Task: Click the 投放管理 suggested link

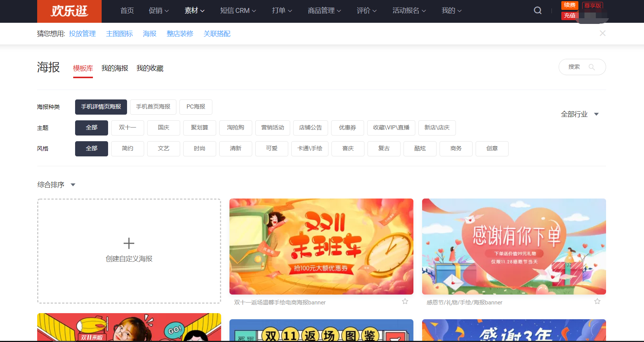Action: point(82,34)
